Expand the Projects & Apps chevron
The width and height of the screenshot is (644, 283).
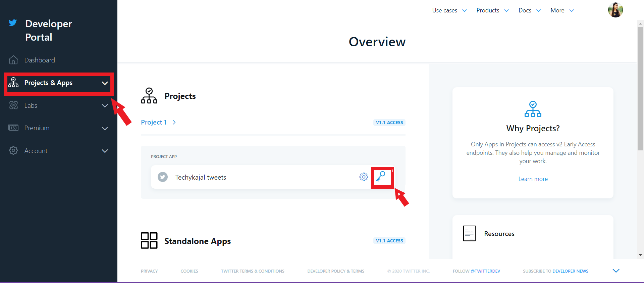pyautogui.click(x=105, y=83)
